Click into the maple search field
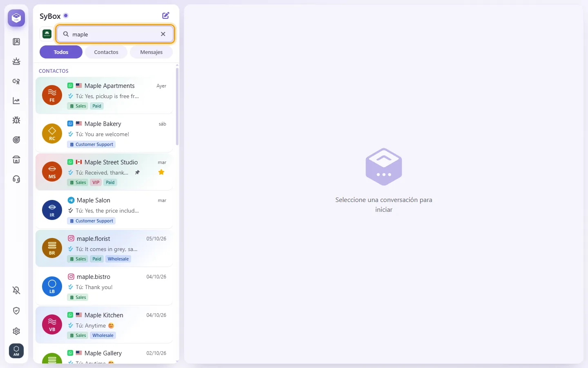 (116, 34)
